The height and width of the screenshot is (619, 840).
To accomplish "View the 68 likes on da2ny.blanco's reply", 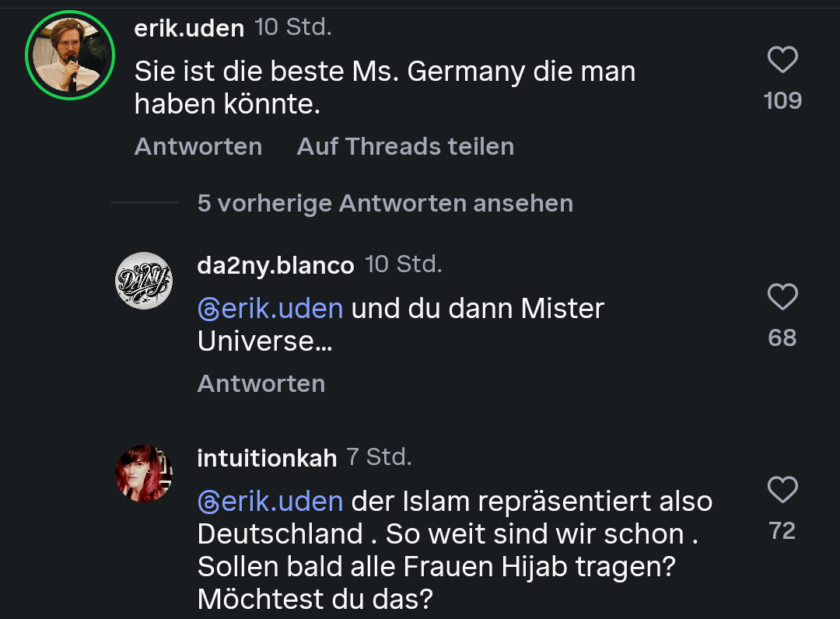I will [x=782, y=338].
